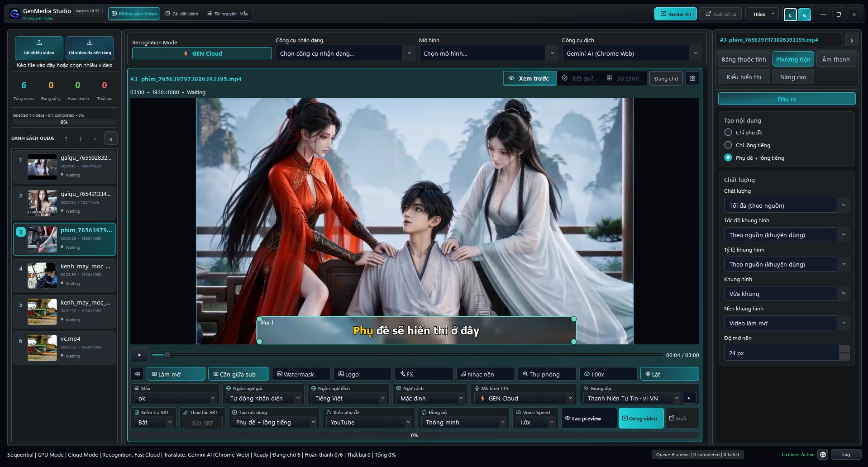Switch to So sánh view tab

click(x=623, y=78)
